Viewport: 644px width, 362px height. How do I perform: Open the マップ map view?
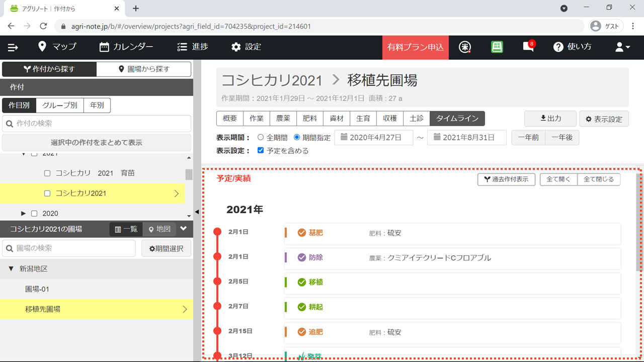point(57,47)
